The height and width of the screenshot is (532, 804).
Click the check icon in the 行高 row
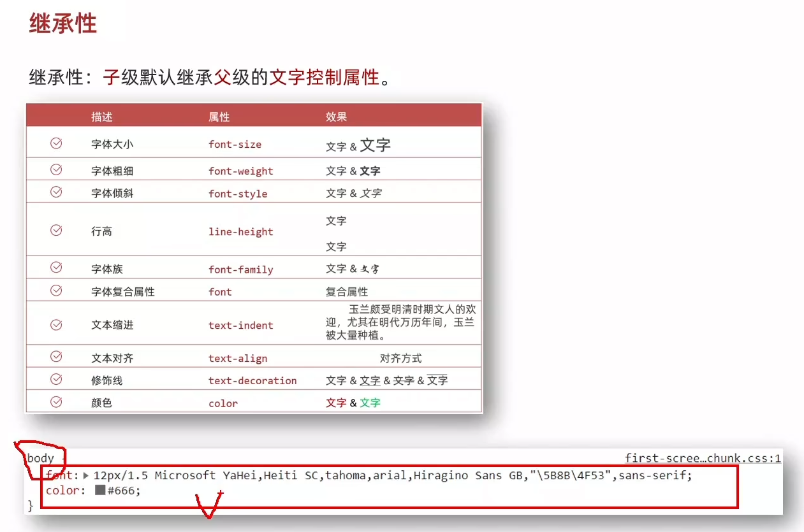(56, 230)
